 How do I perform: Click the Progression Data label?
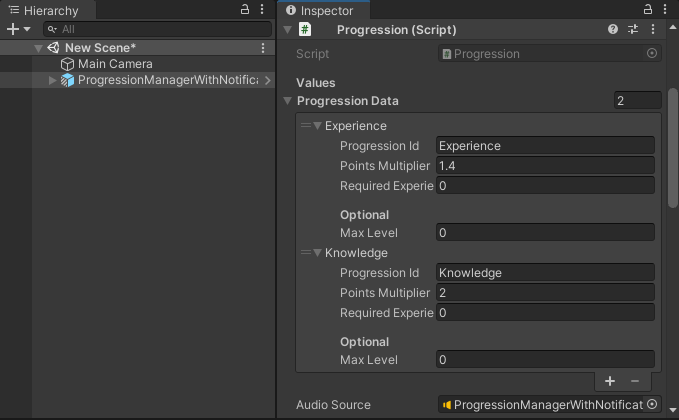pyautogui.click(x=348, y=101)
